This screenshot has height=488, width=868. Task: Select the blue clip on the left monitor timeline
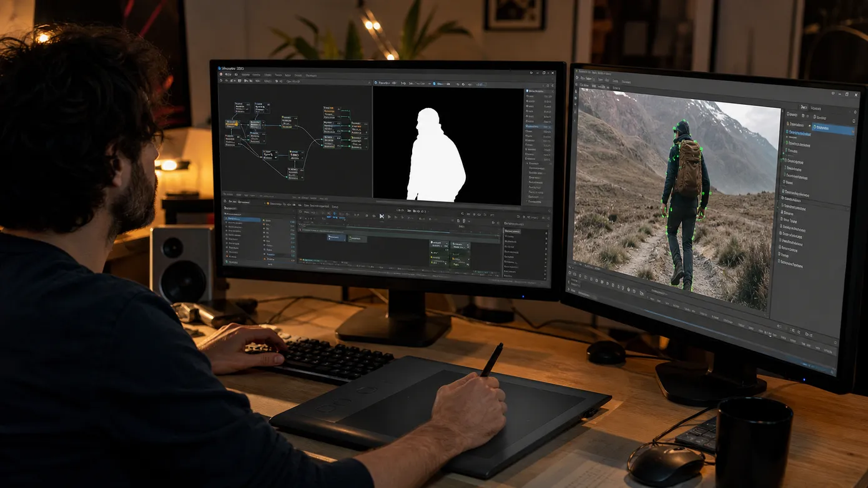pos(337,238)
